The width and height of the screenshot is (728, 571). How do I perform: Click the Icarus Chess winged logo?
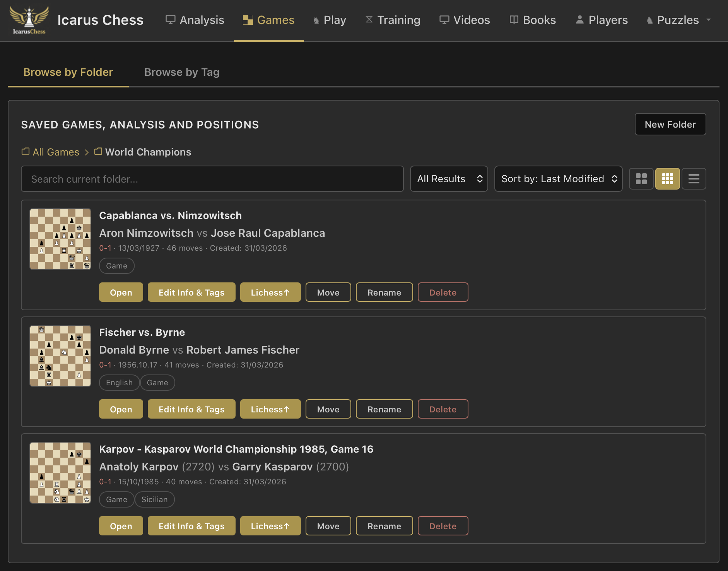pos(29,20)
